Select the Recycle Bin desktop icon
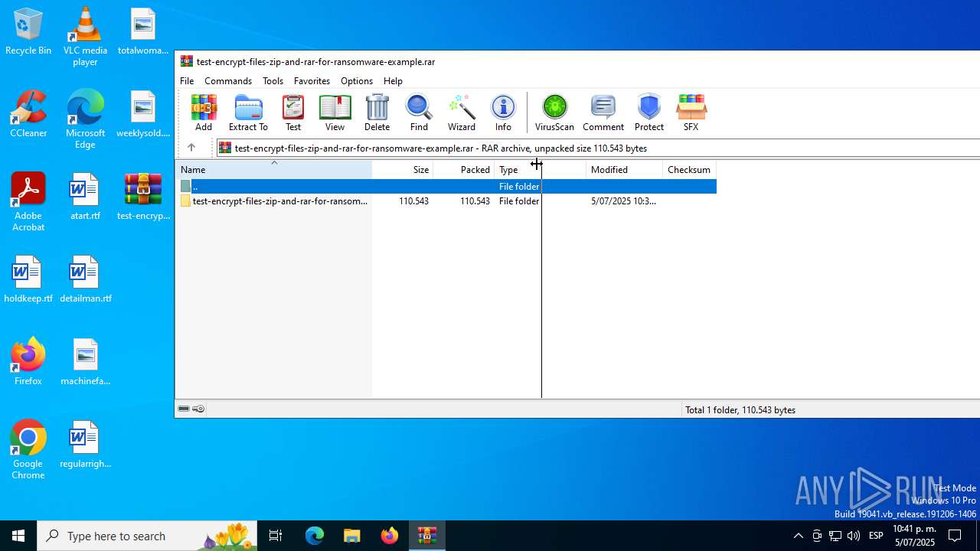 (x=28, y=32)
